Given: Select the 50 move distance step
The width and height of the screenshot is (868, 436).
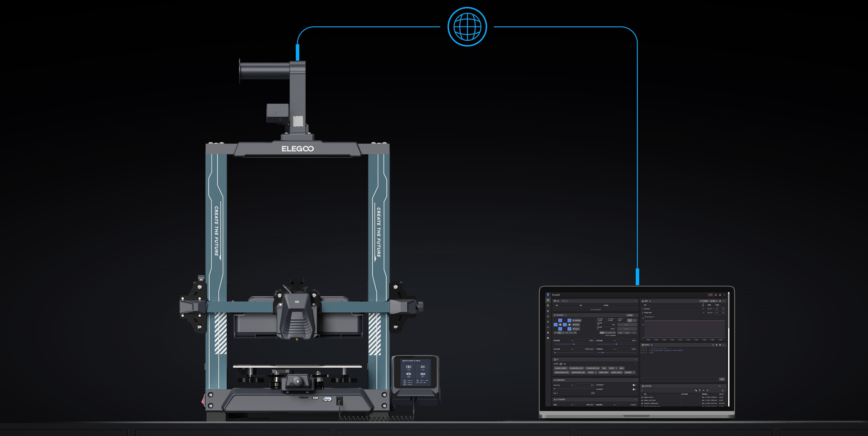Looking at the screenshot, I should [571, 333].
